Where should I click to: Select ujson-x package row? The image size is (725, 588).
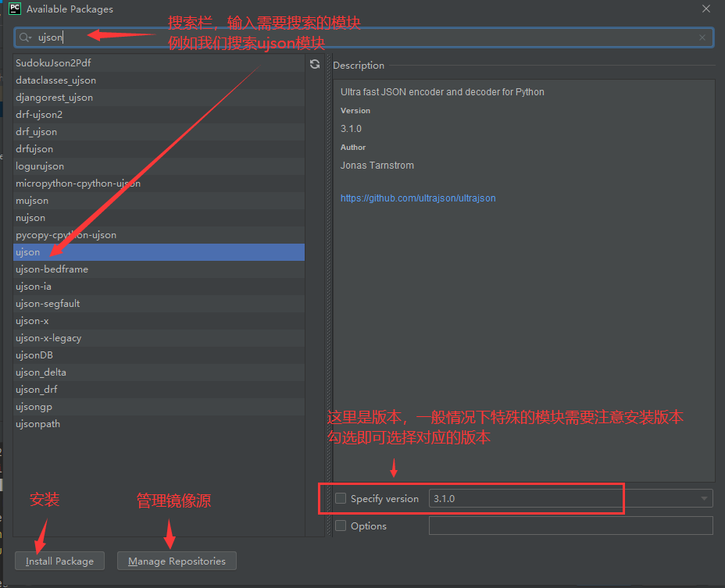tap(159, 321)
